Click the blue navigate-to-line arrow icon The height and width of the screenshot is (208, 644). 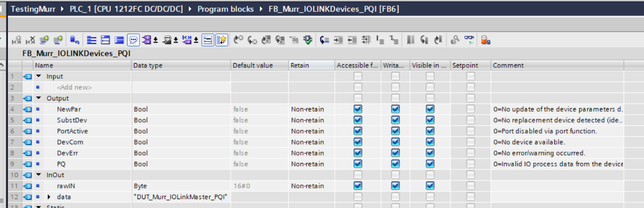(x=324, y=40)
